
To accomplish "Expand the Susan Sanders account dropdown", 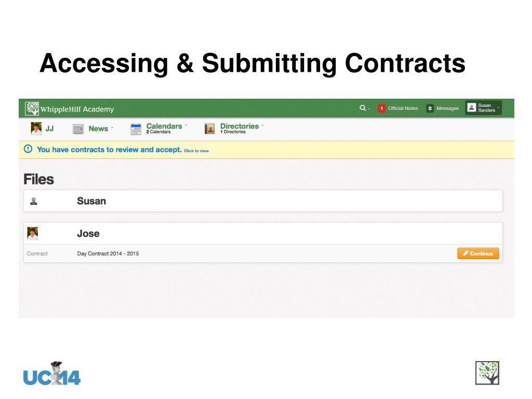I will [498, 108].
